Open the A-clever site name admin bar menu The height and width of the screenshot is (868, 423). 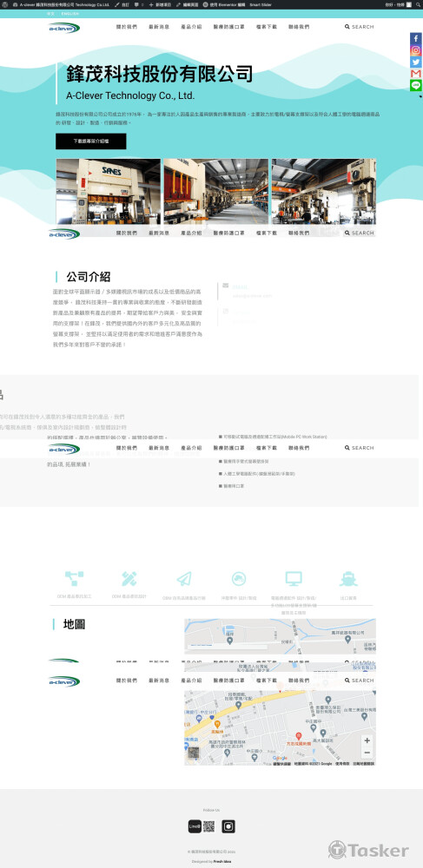click(x=61, y=3)
